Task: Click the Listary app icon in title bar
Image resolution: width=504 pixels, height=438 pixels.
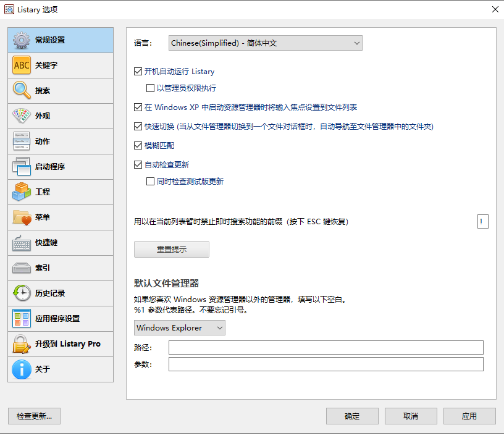Action: tap(9, 10)
